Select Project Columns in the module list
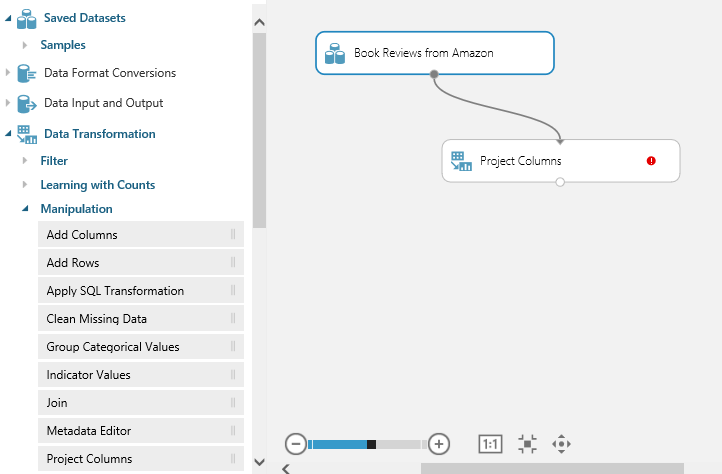This screenshot has height=474, width=722. (141, 459)
